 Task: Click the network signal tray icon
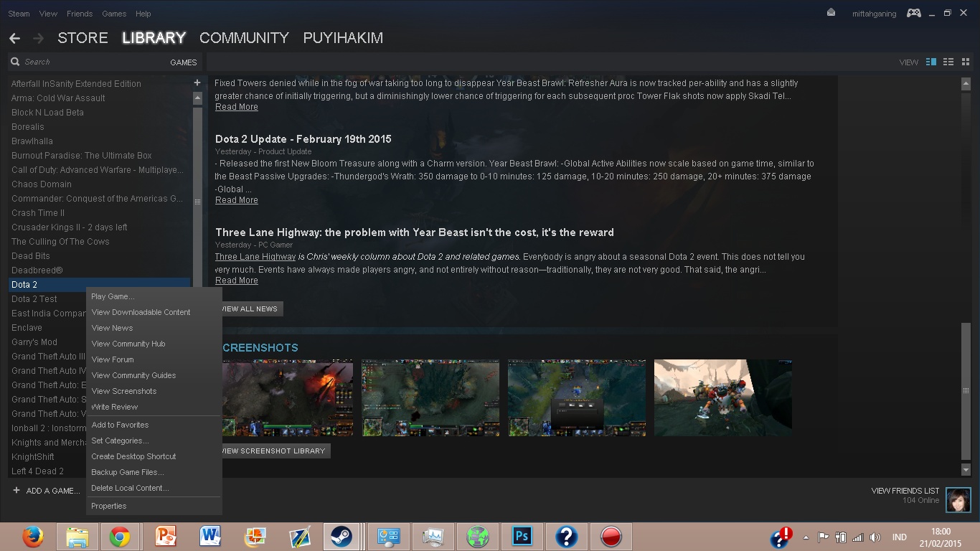(857, 537)
